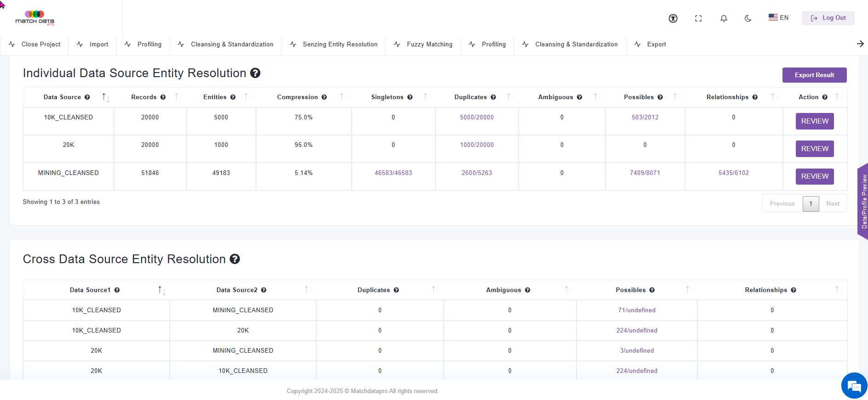This screenshot has width=868, height=400.
Task: Enter fullscreen mode via header icon
Action: click(698, 18)
